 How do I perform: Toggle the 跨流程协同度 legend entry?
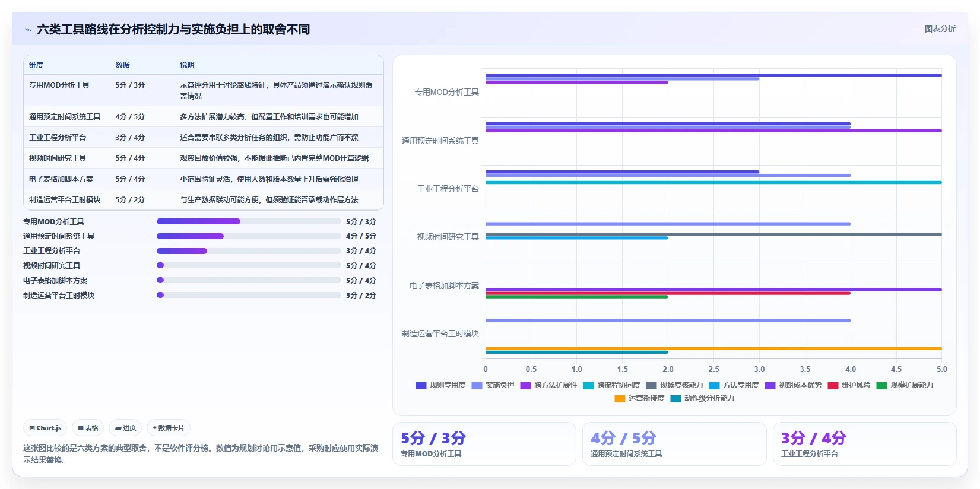tap(611, 385)
